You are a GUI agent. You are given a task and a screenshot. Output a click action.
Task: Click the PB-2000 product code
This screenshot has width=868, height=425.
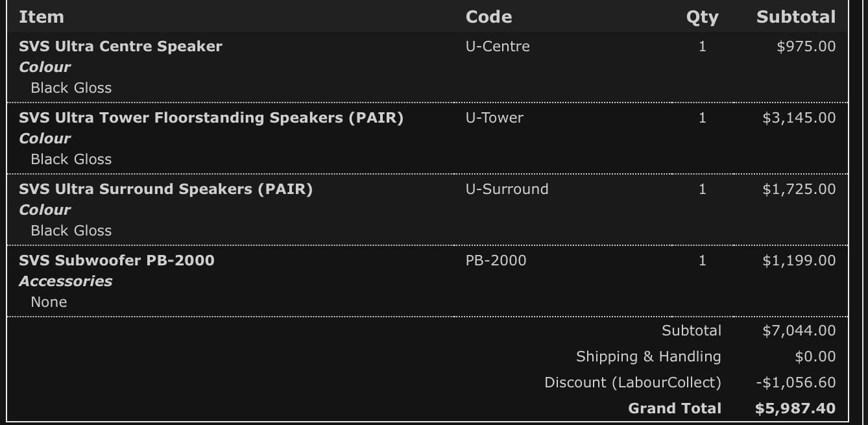pyautogui.click(x=496, y=260)
